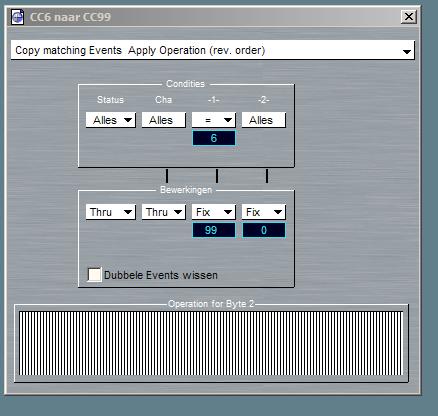Viewport: 438px width, 416px height.
Task: Click the -2- column label
Action: (263, 100)
